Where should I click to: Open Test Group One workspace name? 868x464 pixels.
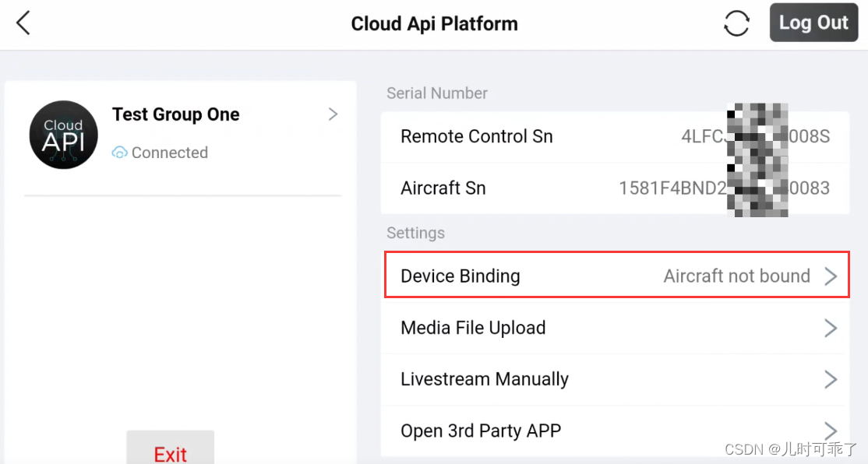pyautogui.click(x=175, y=114)
